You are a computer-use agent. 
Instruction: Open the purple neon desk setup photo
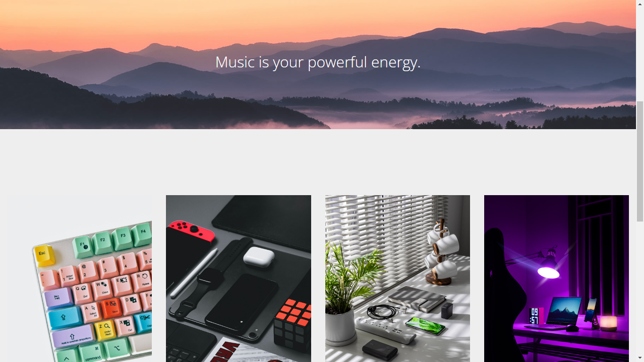556,279
